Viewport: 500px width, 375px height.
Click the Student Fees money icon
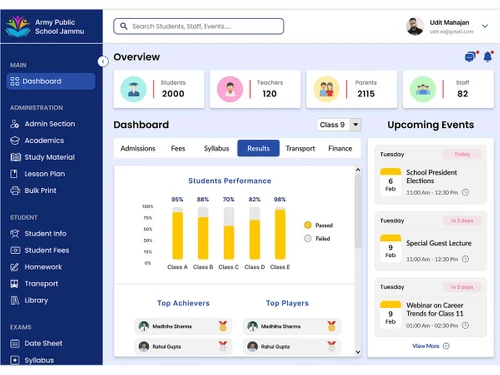point(15,250)
